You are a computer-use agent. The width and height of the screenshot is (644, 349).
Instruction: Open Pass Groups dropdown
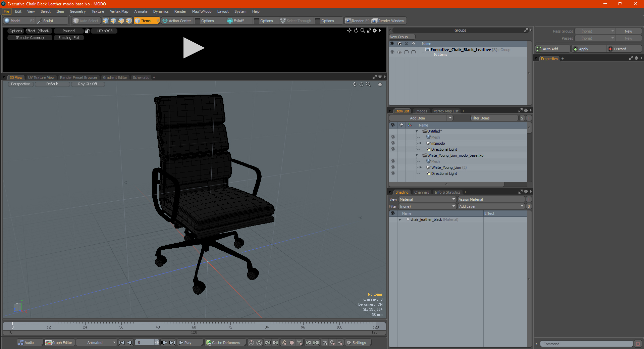point(595,31)
